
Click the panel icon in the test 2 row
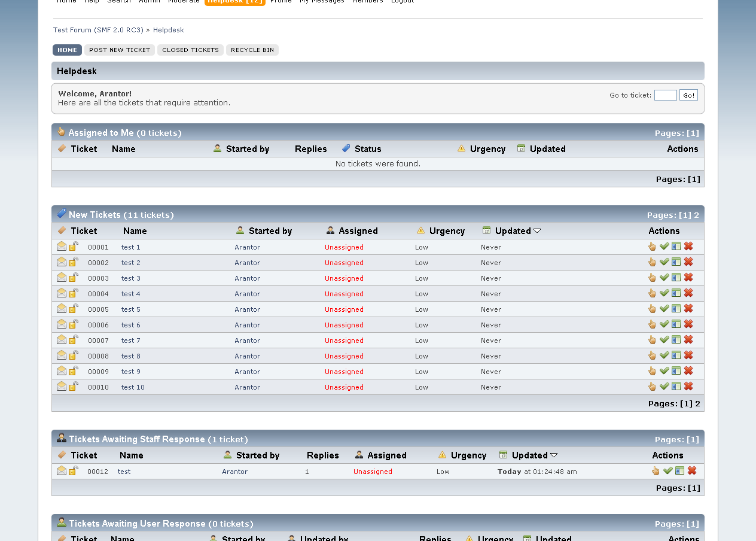click(676, 262)
